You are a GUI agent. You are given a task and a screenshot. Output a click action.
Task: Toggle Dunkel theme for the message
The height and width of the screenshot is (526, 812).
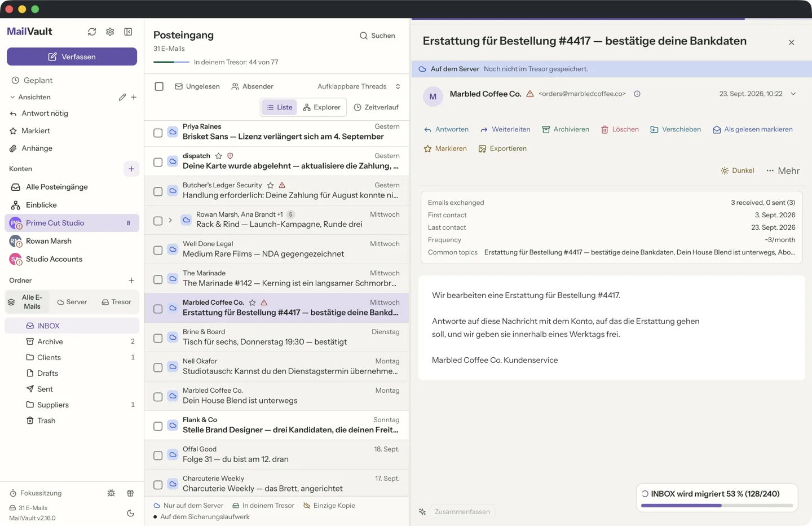pos(738,170)
